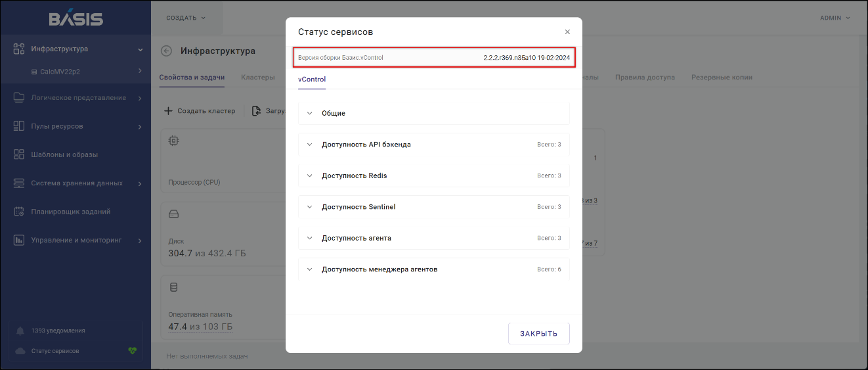Click the Infrastructure icon in sidebar
868x370 pixels.
coord(19,49)
